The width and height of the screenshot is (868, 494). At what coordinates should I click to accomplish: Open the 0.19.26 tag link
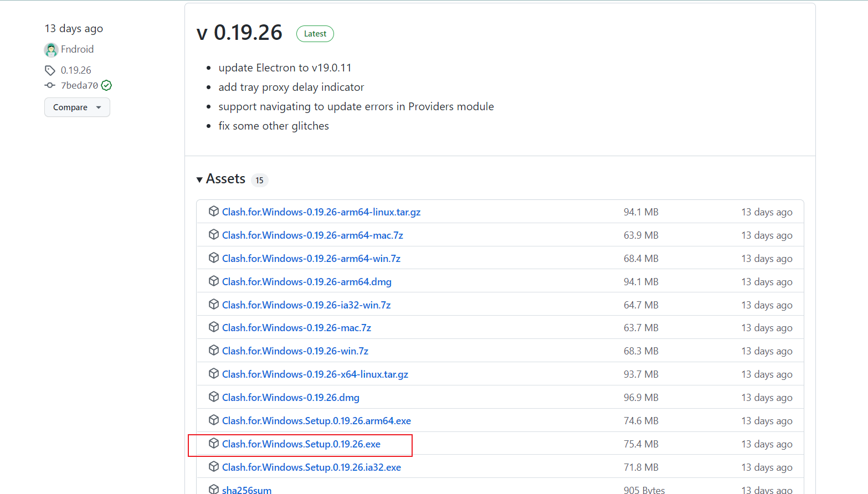point(76,70)
